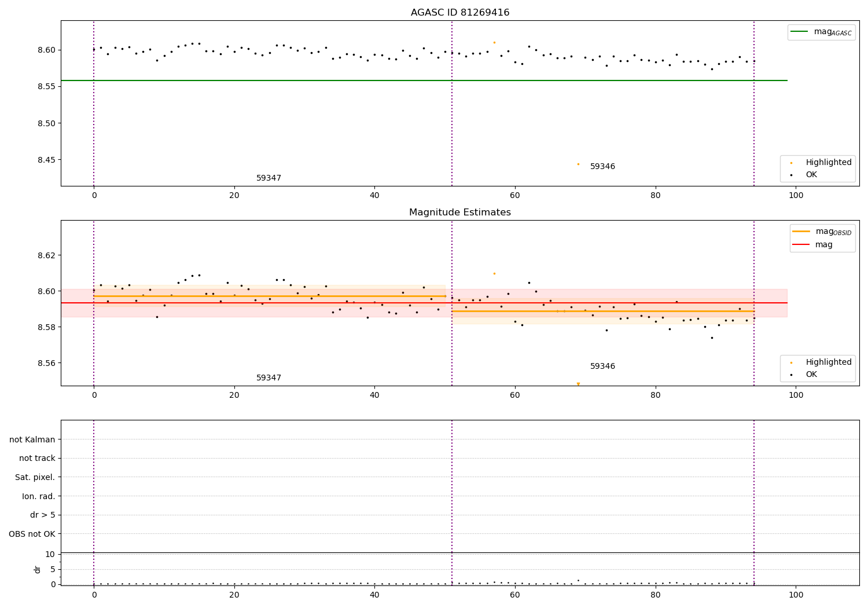Click the '59346' annotation in the top plot

point(602,167)
